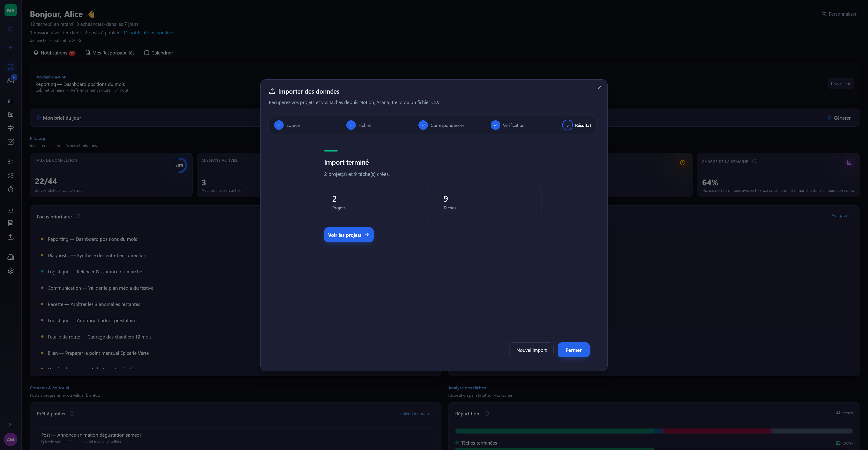Click the AM user avatar

[10, 440]
